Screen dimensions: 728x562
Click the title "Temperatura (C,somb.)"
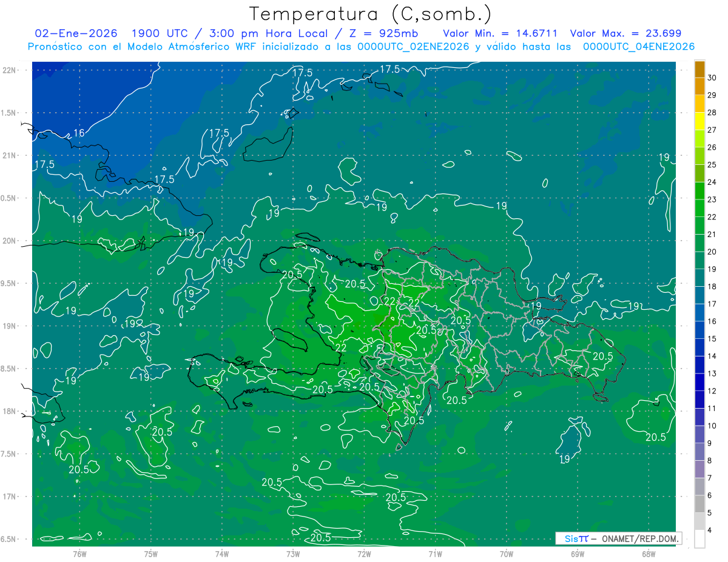coord(371,13)
